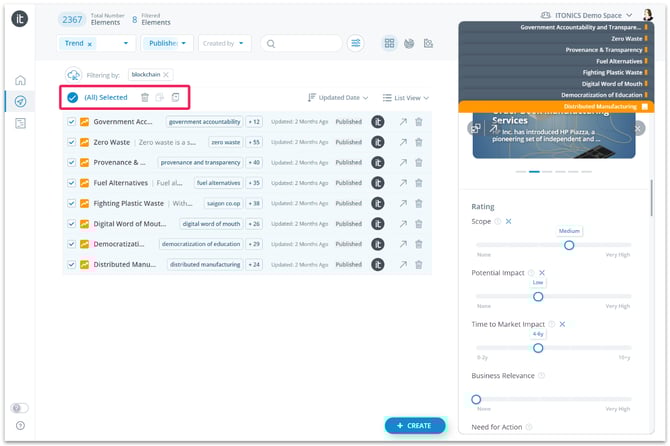Open Government Accountability via arrow icon
The width and height of the screenshot is (670, 446).
pos(403,122)
